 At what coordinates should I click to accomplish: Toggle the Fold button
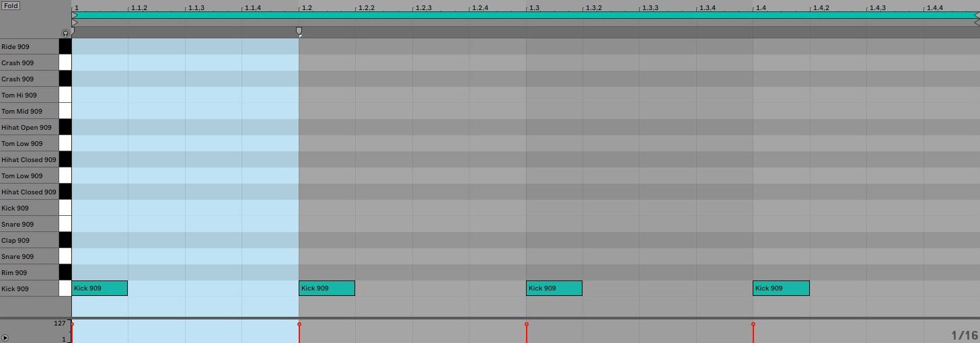click(11, 6)
